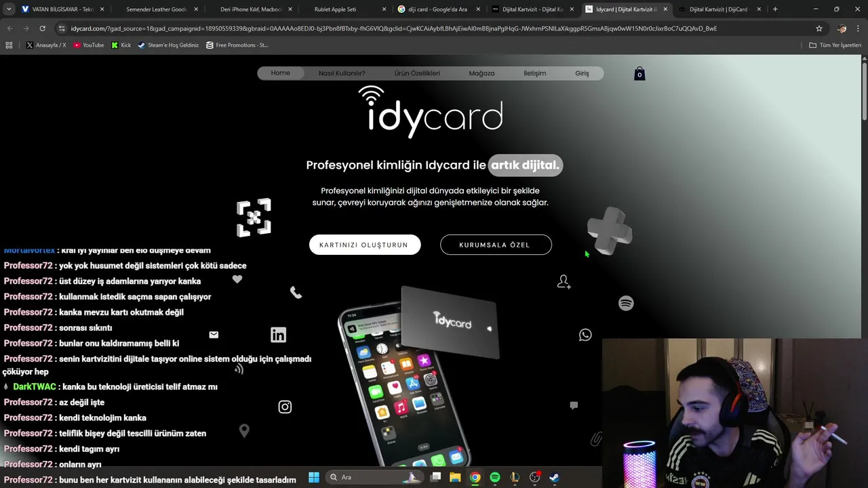This screenshot has width=868, height=488.
Task: Open OBS Studio from taskbar
Action: 534,477
